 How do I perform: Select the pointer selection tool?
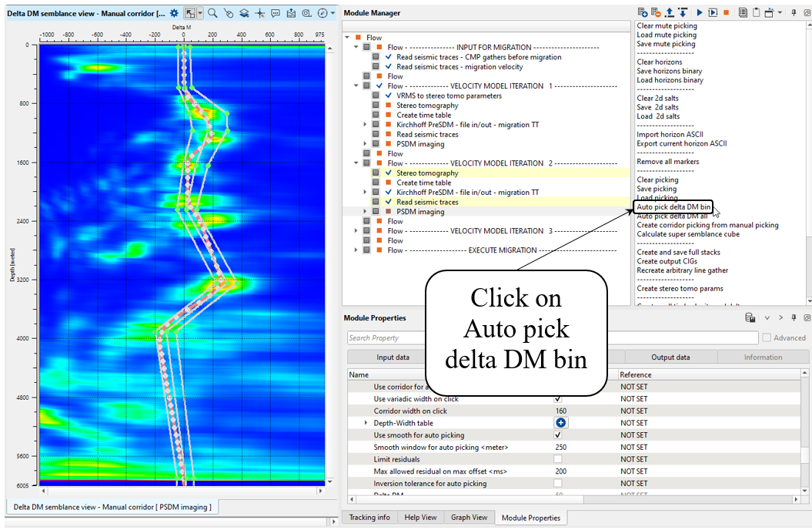[189, 13]
